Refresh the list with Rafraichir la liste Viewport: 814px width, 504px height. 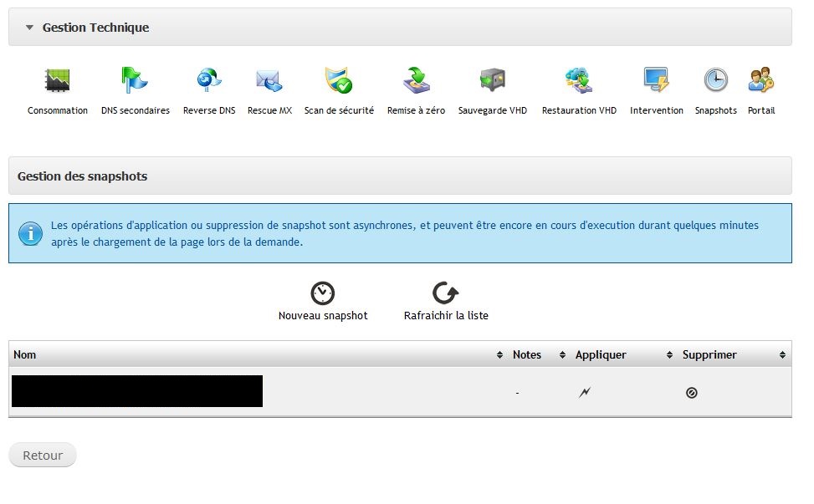[444, 294]
